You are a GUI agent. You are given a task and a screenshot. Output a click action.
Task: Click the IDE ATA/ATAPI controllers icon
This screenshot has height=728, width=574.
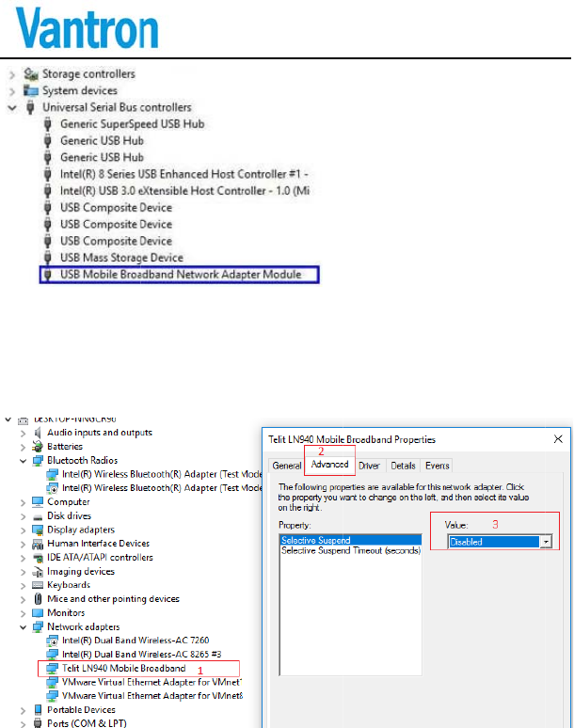(38, 558)
